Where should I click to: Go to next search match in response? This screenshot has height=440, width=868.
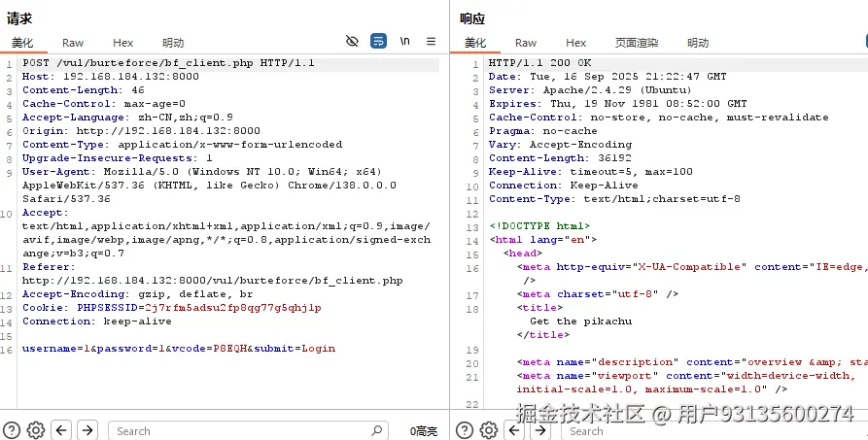(x=540, y=430)
